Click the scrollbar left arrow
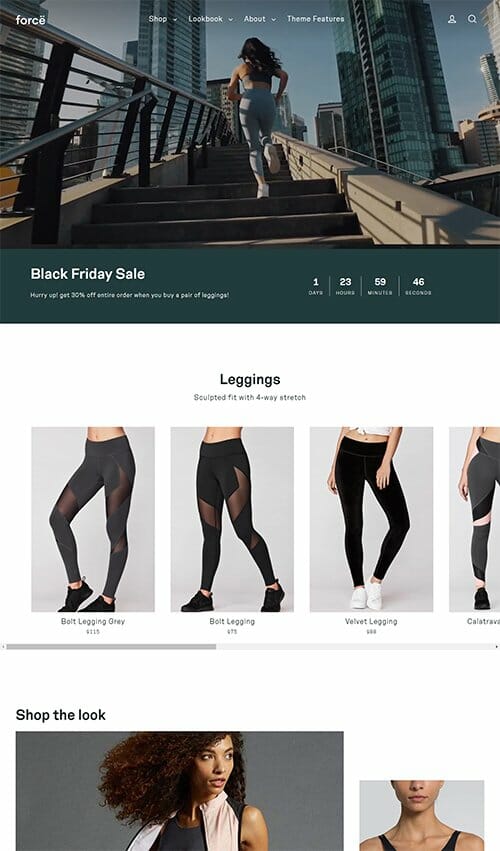 pos(3,646)
